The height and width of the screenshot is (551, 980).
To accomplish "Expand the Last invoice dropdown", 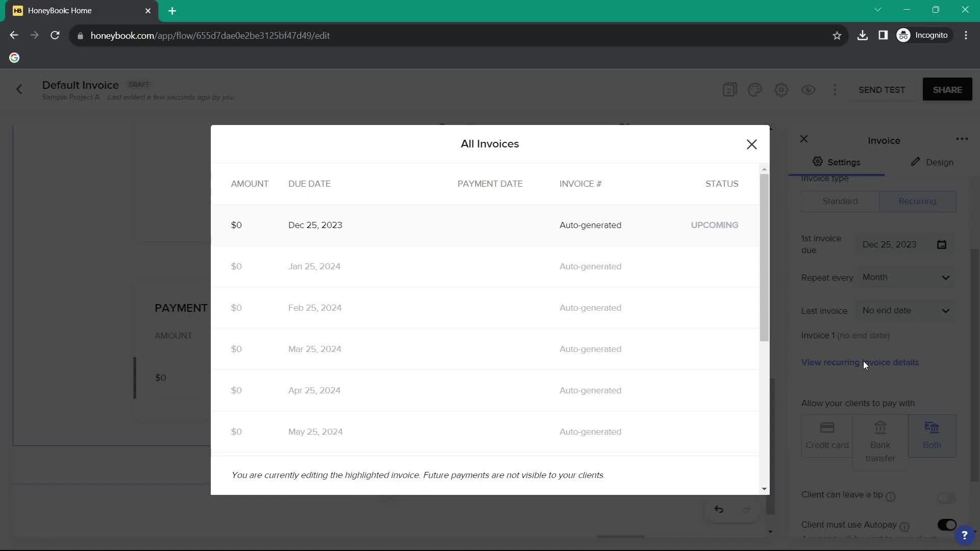I will pos(908,311).
